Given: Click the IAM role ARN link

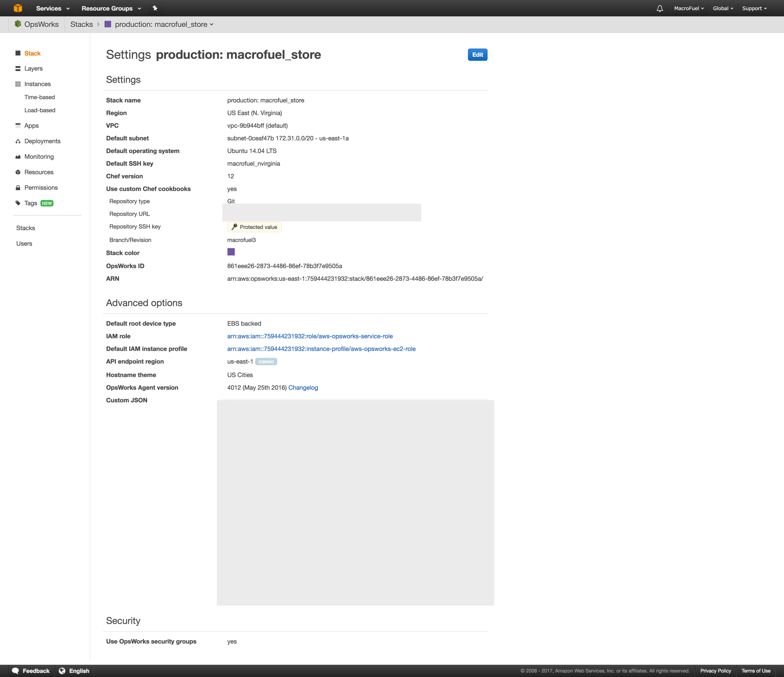Looking at the screenshot, I should [x=309, y=336].
